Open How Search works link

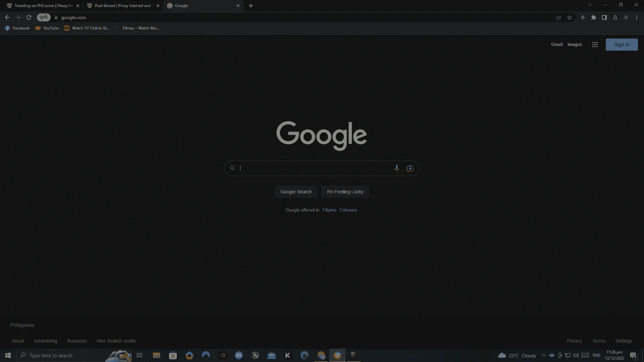pos(116,341)
